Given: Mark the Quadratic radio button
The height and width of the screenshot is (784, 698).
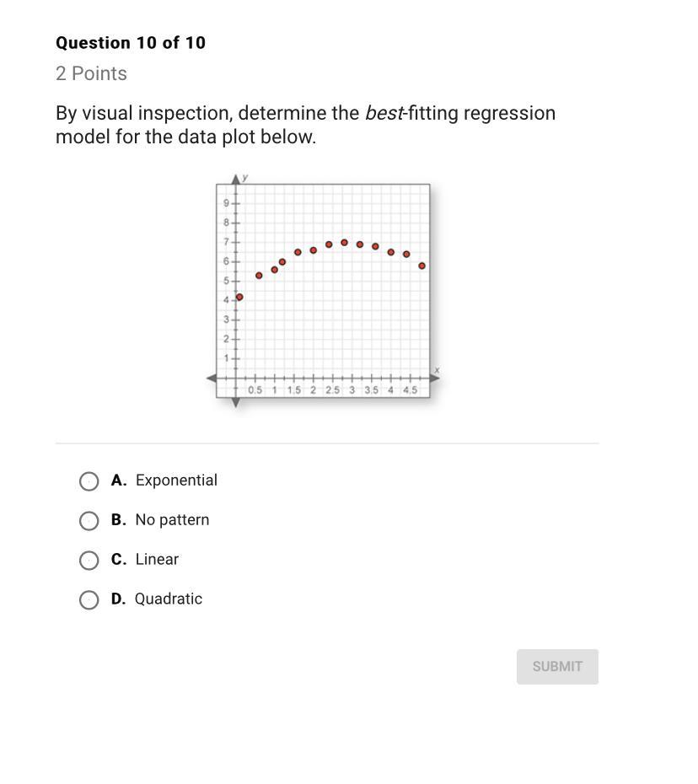Looking at the screenshot, I should tap(89, 600).
